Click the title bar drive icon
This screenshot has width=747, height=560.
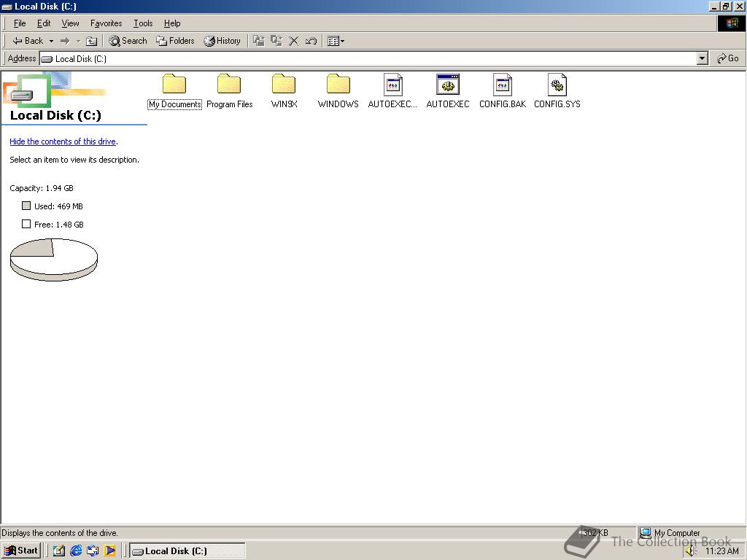tap(7, 7)
